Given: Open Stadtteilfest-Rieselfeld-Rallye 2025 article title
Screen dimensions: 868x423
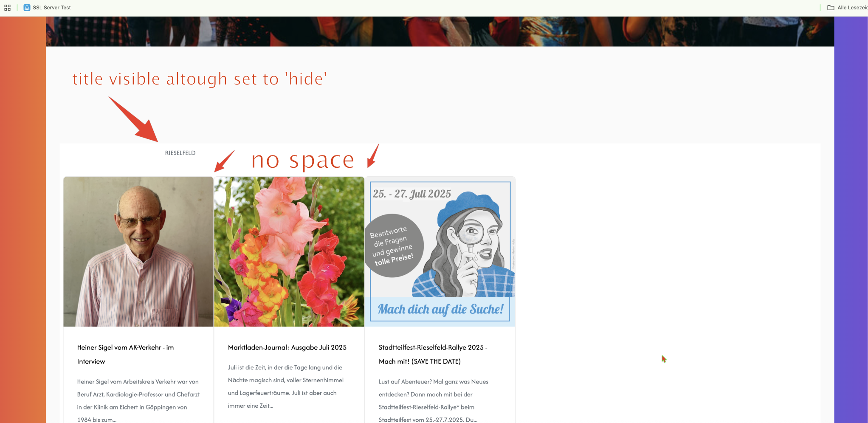Looking at the screenshot, I should click(433, 354).
